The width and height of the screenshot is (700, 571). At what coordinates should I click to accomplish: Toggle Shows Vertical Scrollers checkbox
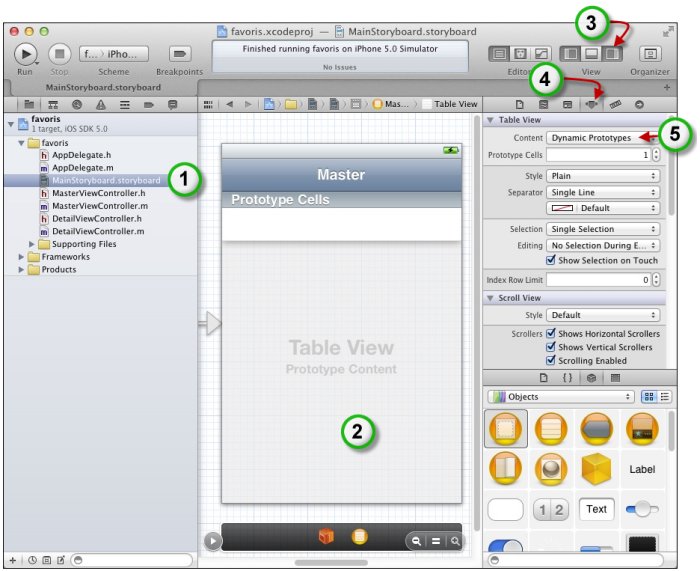point(551,347)
